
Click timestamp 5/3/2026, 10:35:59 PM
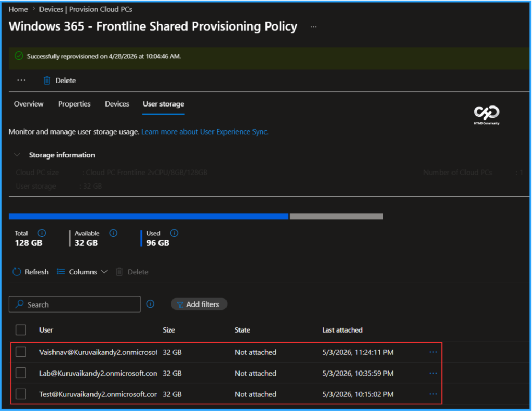[357, 373]
